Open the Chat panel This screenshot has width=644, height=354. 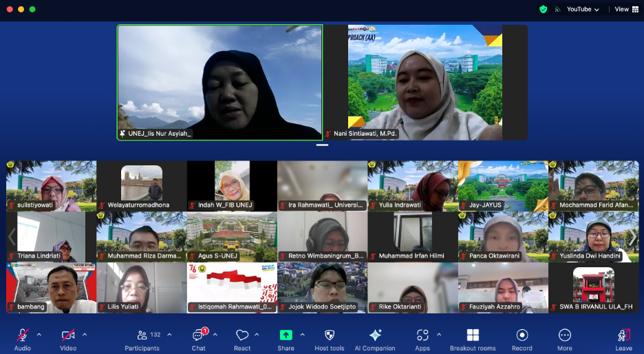click(198, 335)
